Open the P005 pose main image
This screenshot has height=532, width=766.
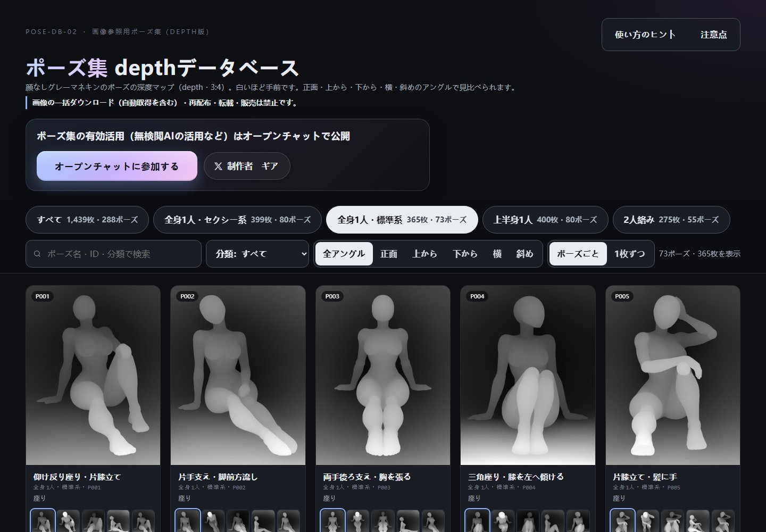pyautogui.click(x=673, y=376)
